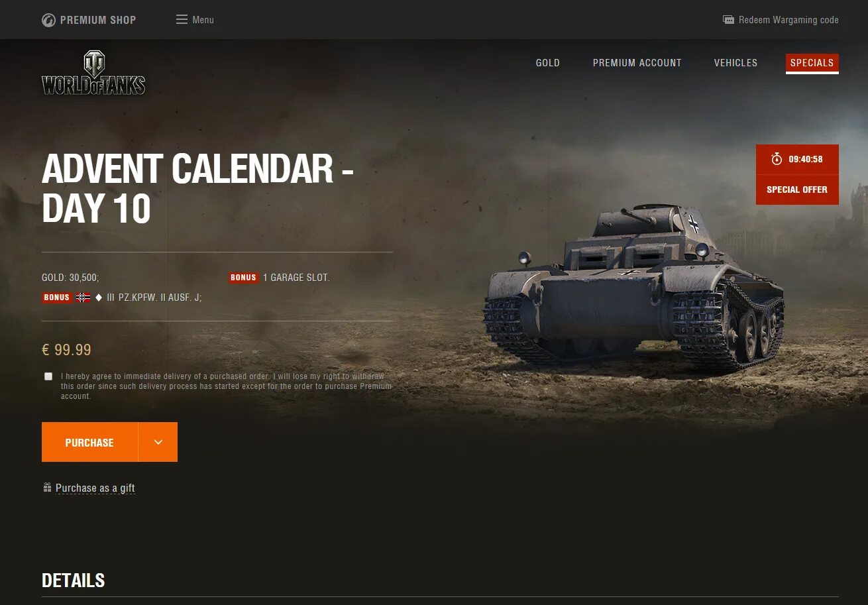Click the orange Purchase button
868x605 pixels.
[89, 442]
